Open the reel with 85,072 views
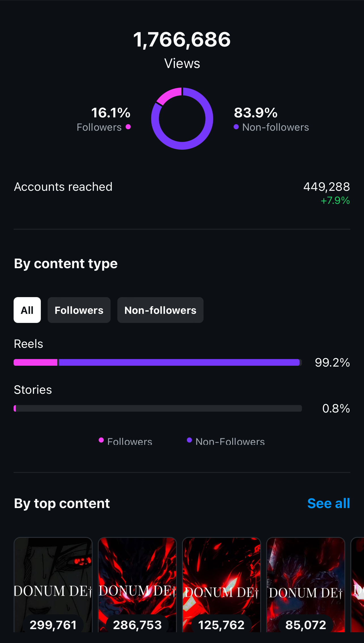This screenshot has width=364, height=643. [306, 584]
